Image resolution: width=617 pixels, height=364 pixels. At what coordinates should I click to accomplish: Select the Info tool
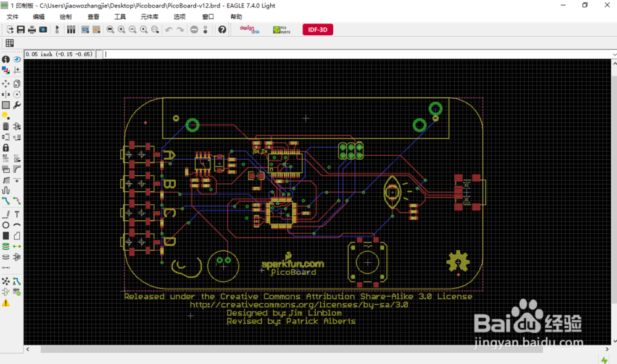point(6,59)
